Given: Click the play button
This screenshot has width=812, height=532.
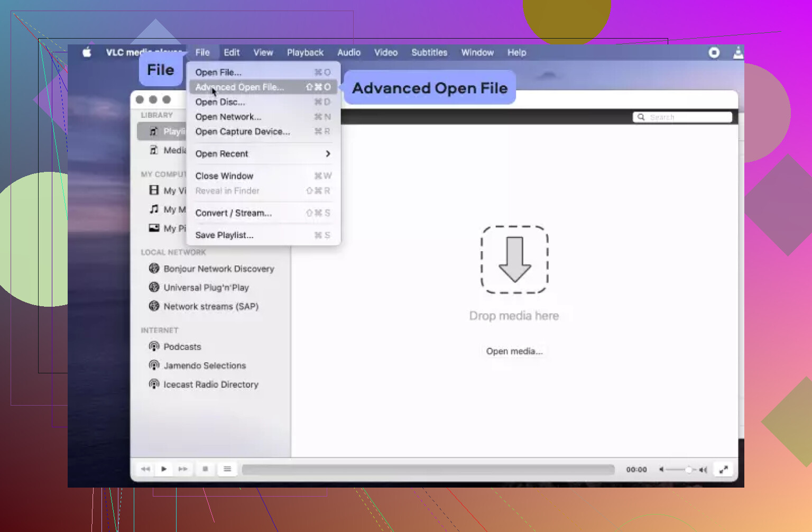Looking at the screenshot, I should pyautogui.click(x=164, y=469).
